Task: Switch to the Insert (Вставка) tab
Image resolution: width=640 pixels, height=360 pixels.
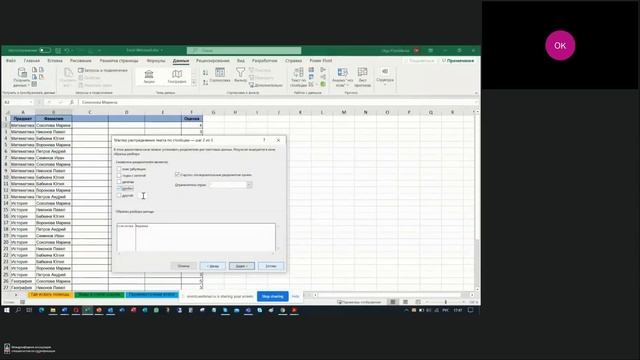Action: (55, 61)
